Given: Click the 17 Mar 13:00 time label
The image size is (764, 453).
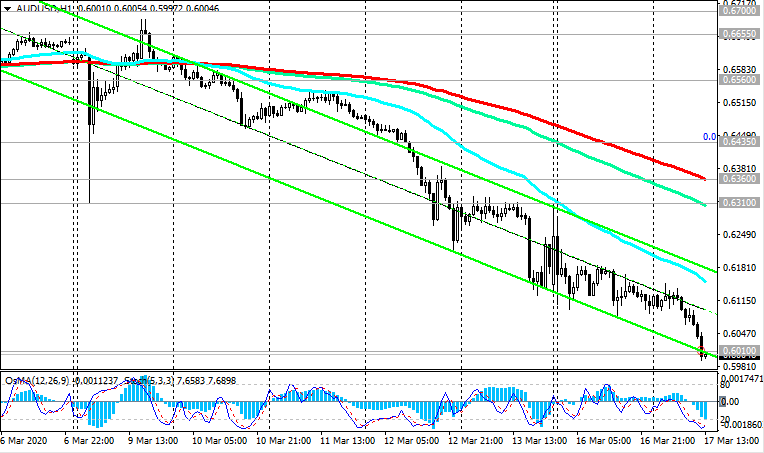Looking at the screenshot, I should (x=732, y=441).
